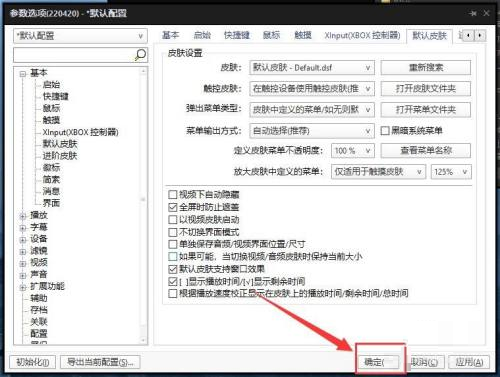500x377 pixels.
Task: Check 黑暗系统菜单 option
Action: (x=385, y=131)
